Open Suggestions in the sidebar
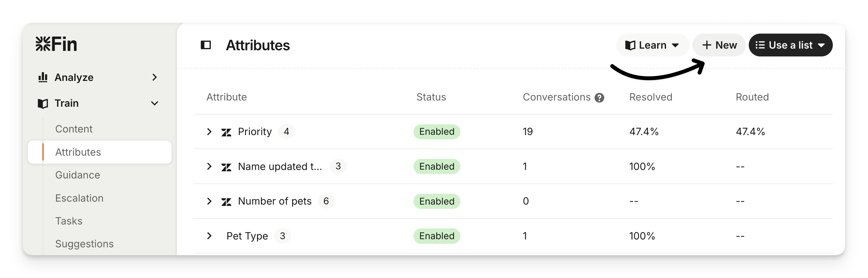The image size is (868, 278). click(x=84, y=244)
